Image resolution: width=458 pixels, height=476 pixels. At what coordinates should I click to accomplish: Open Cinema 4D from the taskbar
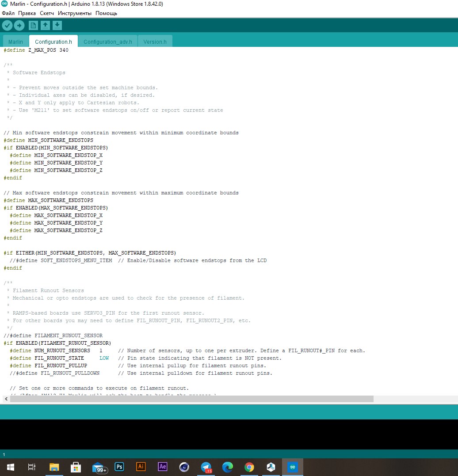184,467
